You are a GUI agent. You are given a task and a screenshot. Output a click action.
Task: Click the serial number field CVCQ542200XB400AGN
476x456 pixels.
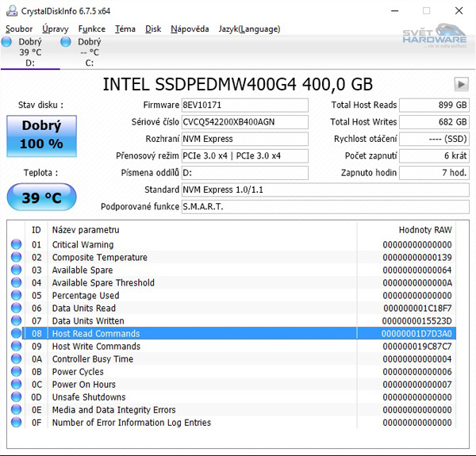pyautogui.click(x=245, y=122)
